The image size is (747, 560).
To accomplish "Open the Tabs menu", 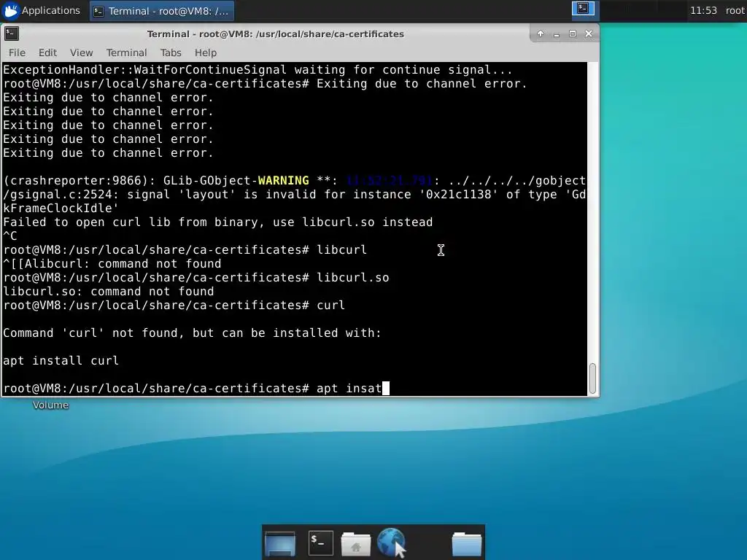I will [171, 52].
